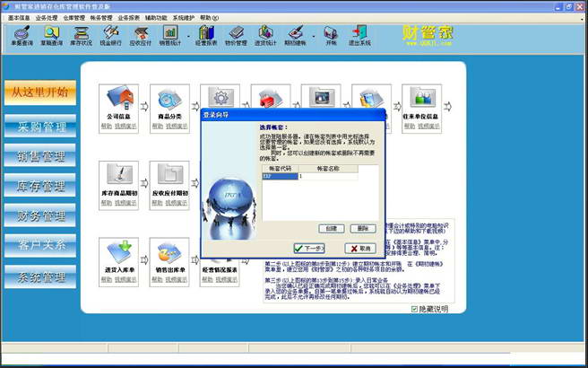
Task: Open the 库存商品期初 workflow icon
Action: tap(119, 175)
